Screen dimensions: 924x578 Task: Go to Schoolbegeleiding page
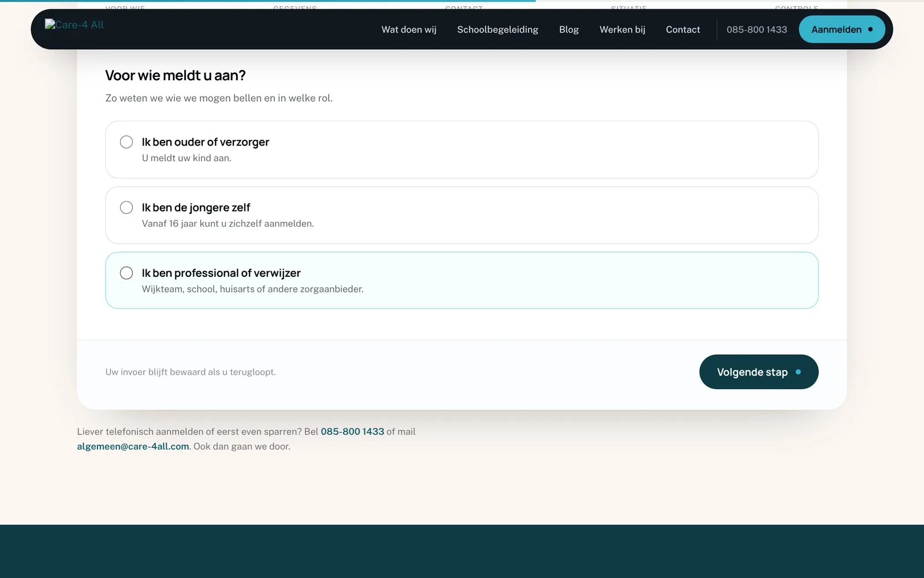click(x=497, y=29)
